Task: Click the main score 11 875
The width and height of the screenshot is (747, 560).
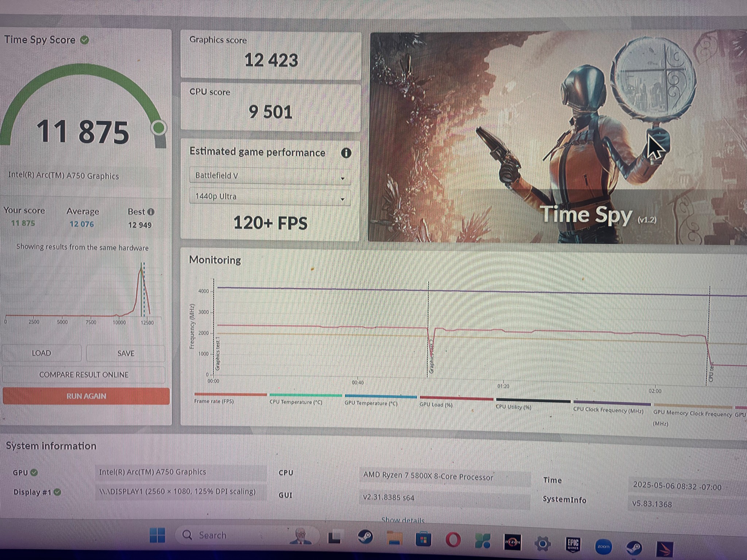Action: point(83,132)
